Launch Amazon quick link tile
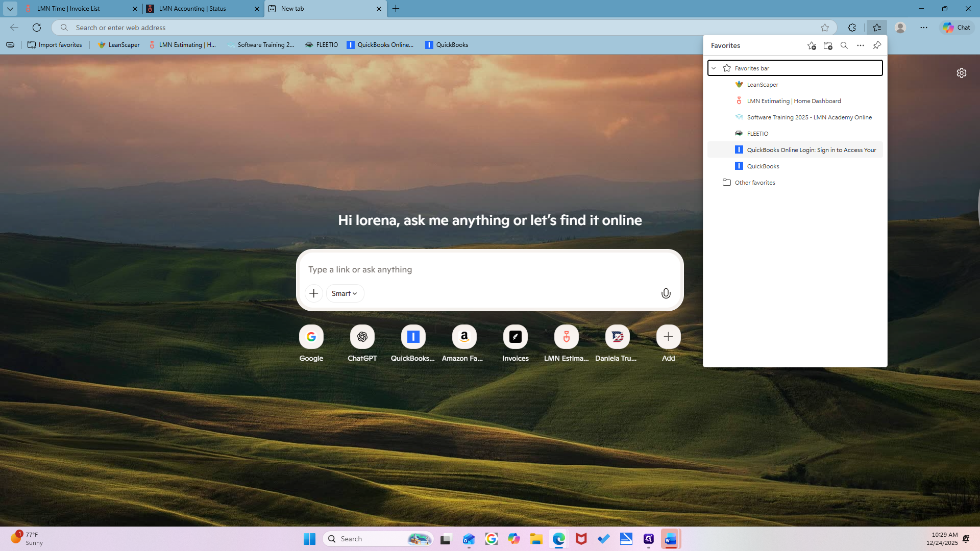 coord(464,343)
